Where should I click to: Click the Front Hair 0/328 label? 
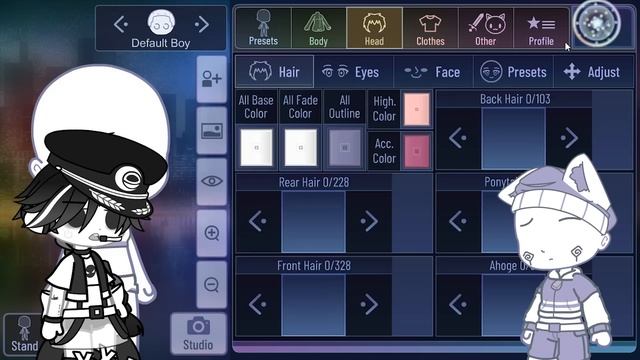(x=314, y=266)
